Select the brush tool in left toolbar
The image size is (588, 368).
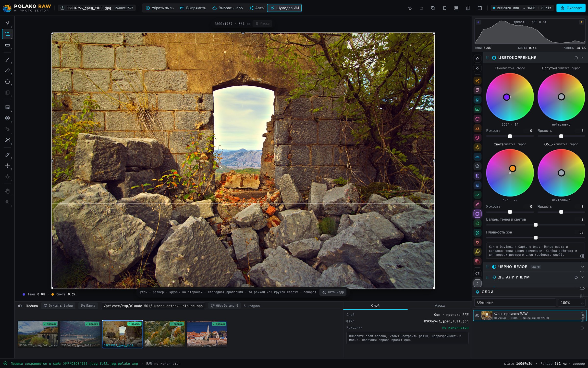tap(8, 60)
